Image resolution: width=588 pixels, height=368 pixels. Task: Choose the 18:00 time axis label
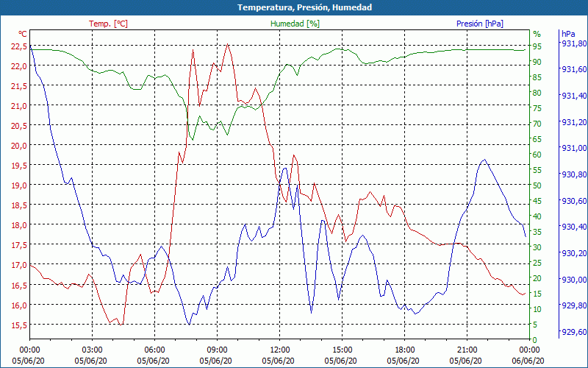click(x=405, y=350)
